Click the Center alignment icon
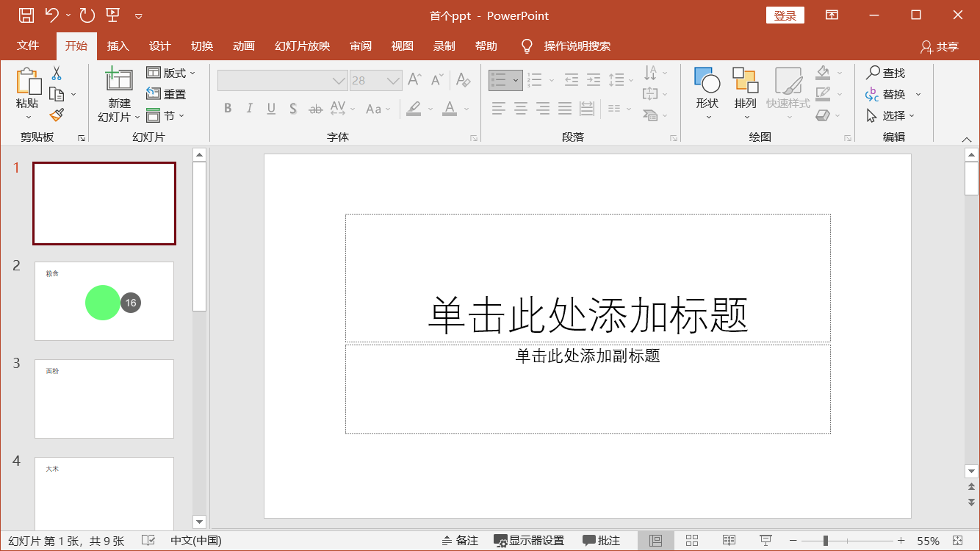 click(x=521, y=109)
